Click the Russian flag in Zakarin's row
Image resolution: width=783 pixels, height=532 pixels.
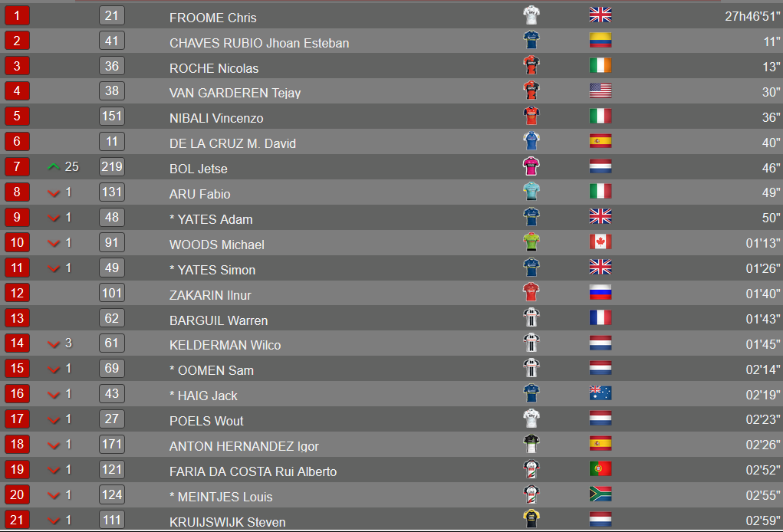pos(600,293)
